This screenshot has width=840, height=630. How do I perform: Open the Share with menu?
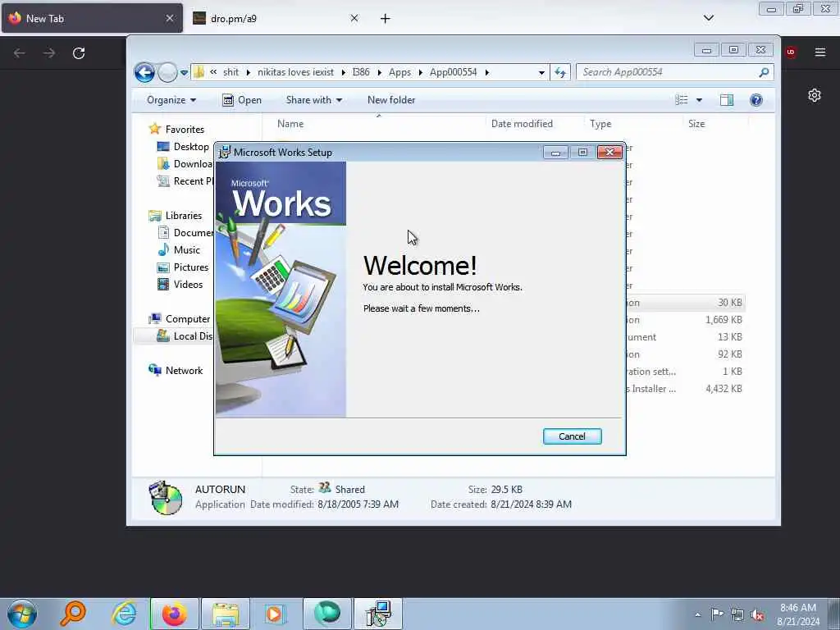314,100
